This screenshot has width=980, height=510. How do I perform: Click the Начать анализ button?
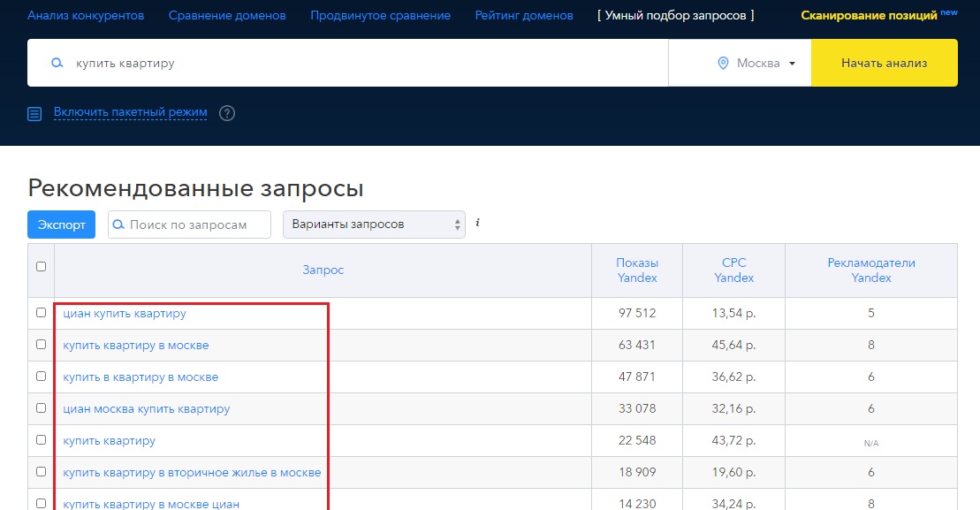(x=884, y=63)
